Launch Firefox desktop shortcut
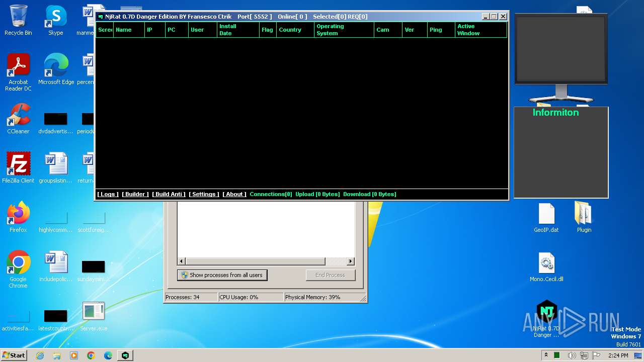Screen dimensions: 644x362 (18, 217)
